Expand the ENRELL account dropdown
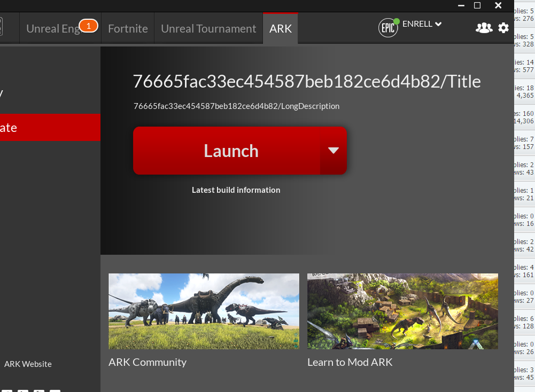Image resolution: width=535 pixels, height=392 pixels. coord(422,24)
